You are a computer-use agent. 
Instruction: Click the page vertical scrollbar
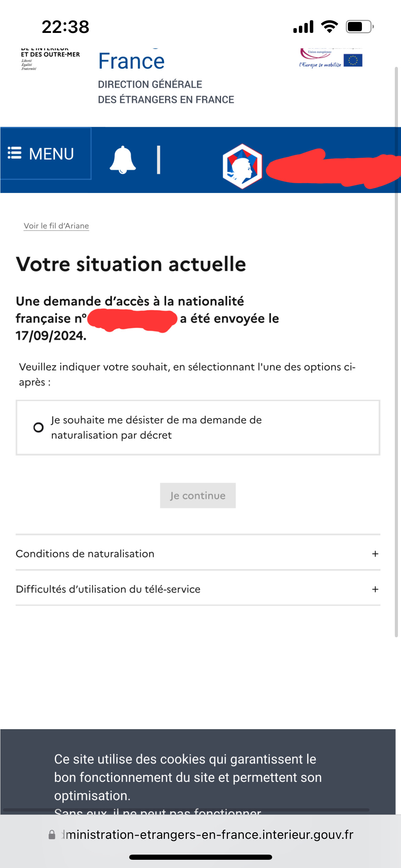[396, 351]
